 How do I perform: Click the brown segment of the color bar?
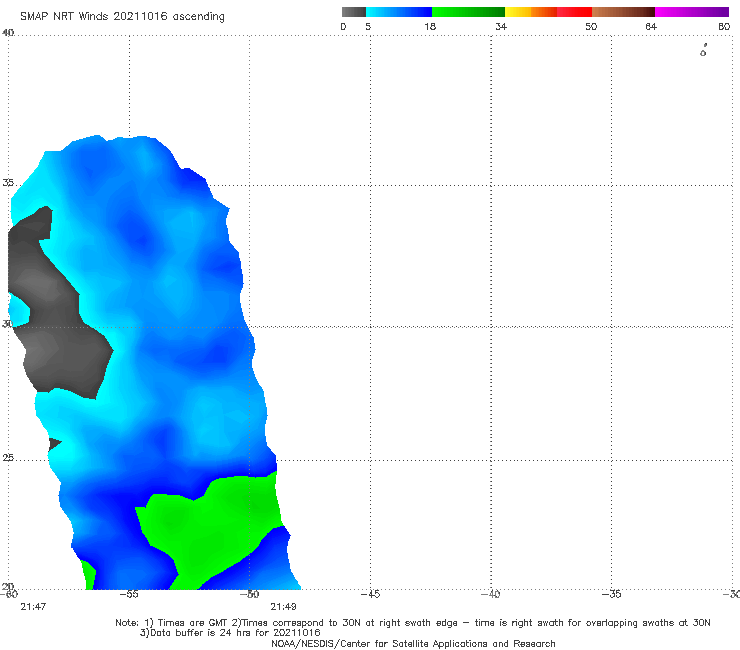[623, 12]
